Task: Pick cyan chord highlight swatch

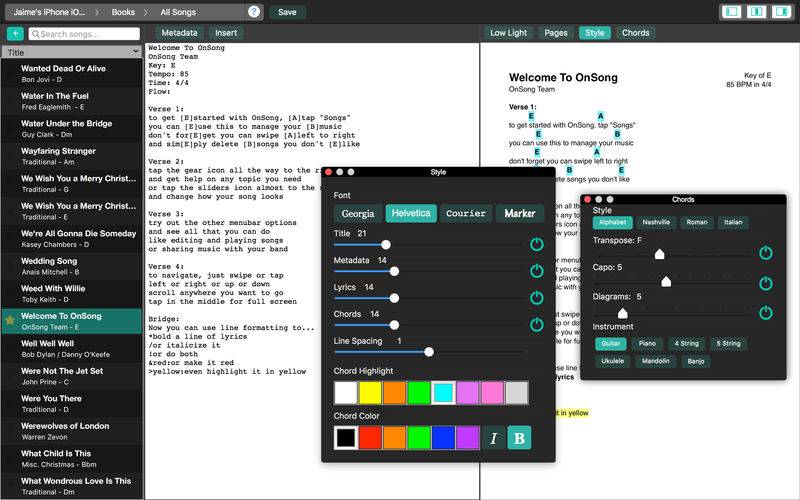Action: pyautogui.click(x=443, y=393)
